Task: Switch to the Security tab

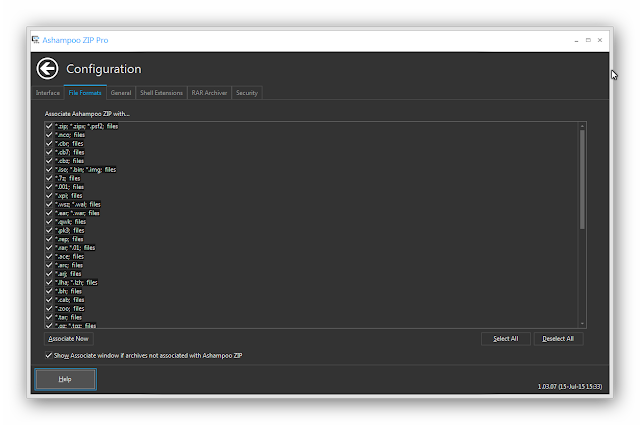Action: click(x=247, y=93)
